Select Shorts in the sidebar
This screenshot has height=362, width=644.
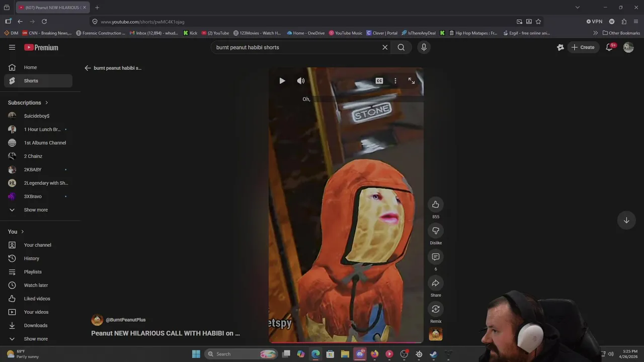pos(38,81)
